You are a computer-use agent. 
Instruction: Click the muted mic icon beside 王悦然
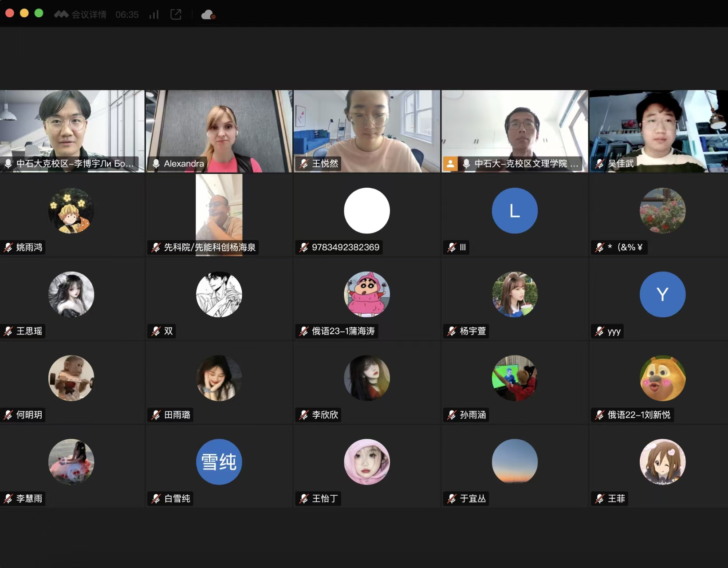click(304, 164)
